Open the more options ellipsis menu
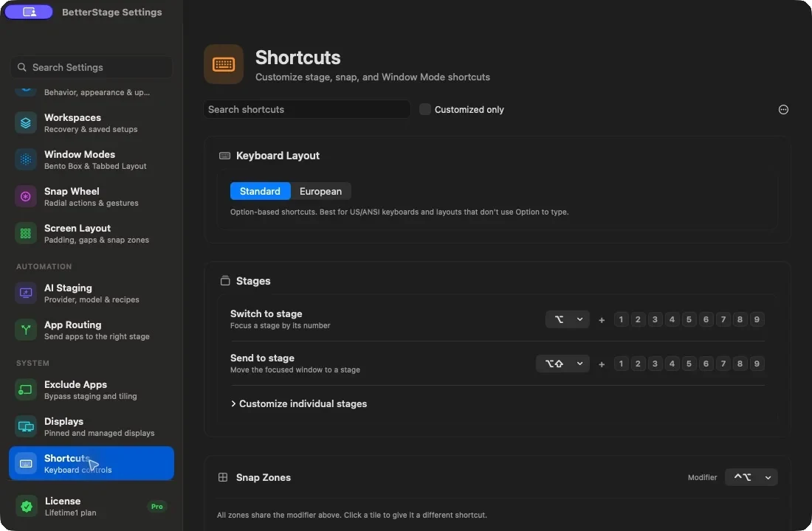Image resolution: width=812 pixels, height=531 pixels. (x=783, y=109)
